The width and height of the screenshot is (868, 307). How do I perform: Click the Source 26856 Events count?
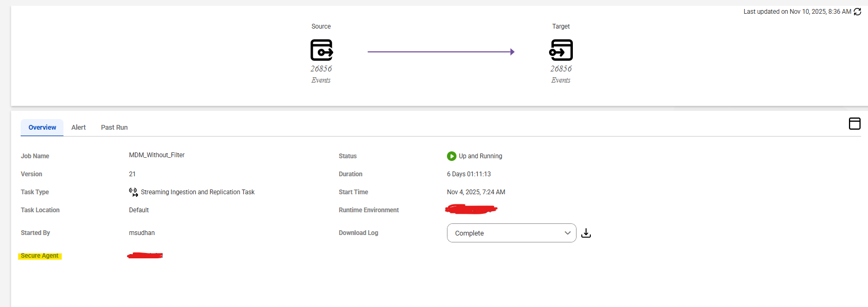tap(321, 74)
